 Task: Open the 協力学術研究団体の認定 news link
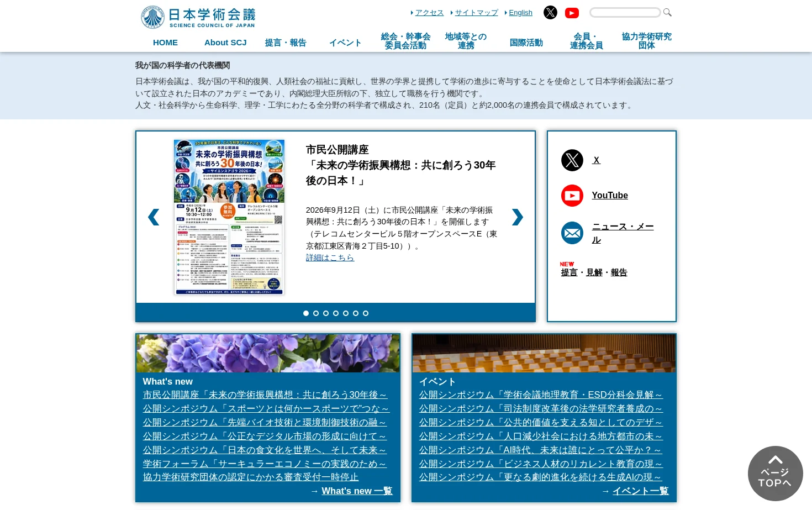pyautogui.click(x=251, y=477)
